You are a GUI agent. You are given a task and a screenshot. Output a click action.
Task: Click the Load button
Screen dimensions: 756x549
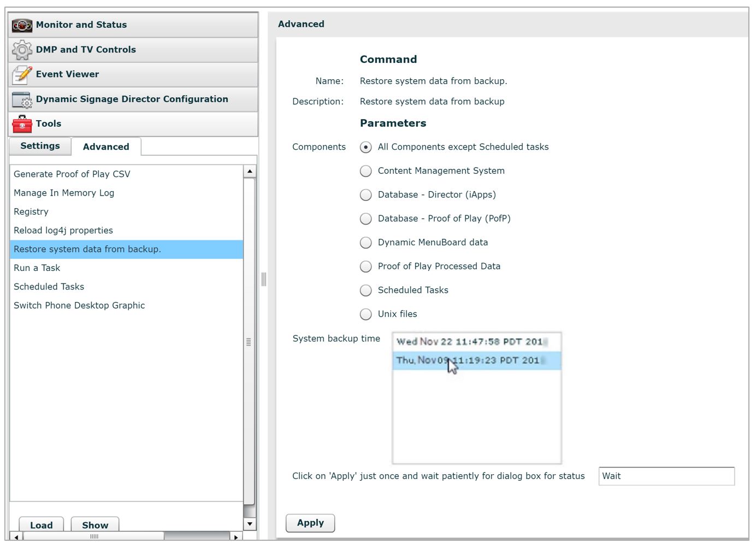41,525
